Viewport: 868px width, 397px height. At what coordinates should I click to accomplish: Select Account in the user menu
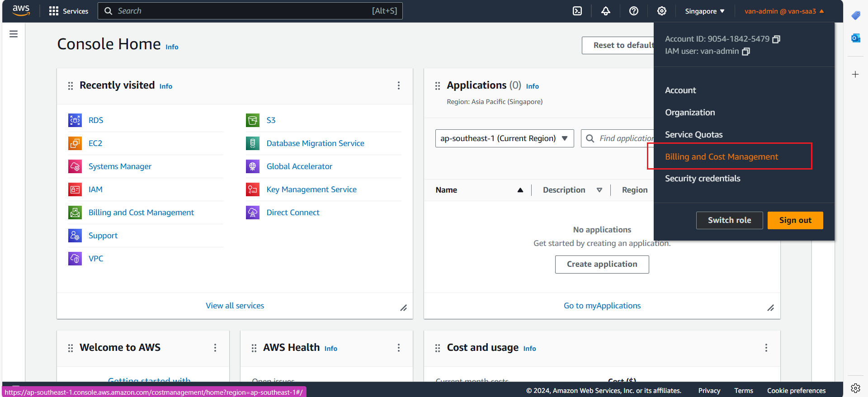[x=680, y=90]
